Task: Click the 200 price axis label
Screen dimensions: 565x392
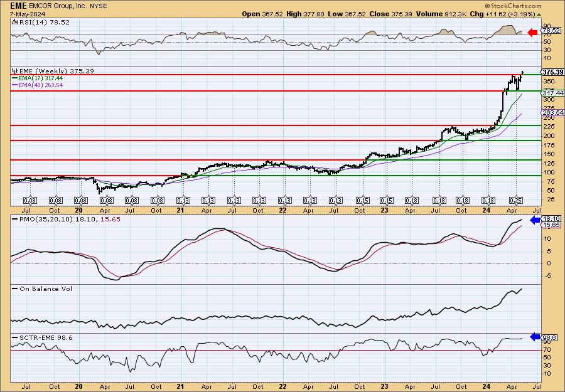Action: pyautogui.click(x=549, y=136)
